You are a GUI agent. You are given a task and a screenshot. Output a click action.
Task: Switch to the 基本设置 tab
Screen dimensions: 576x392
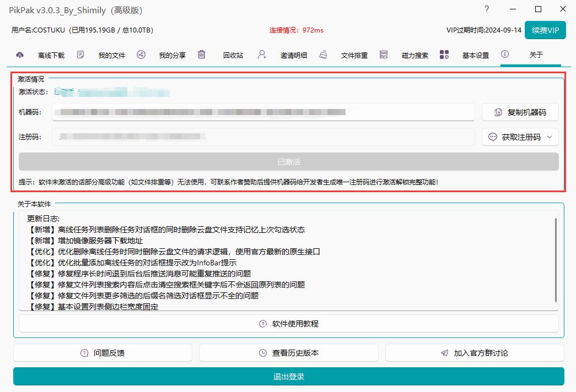(475, 55)
